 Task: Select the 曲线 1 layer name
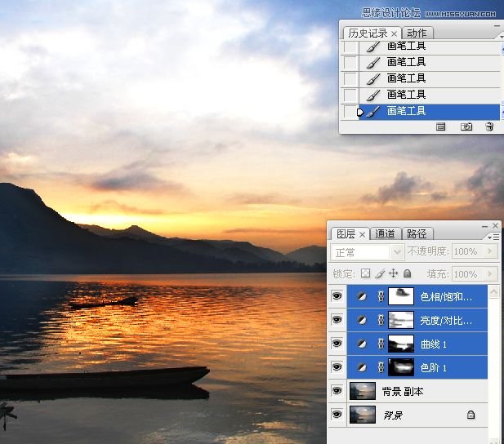(x=434, y=344)
